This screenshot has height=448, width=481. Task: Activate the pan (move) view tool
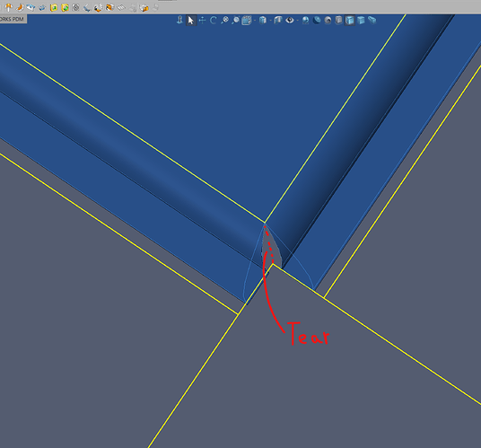pyautogui.click(x=202, y=21)
